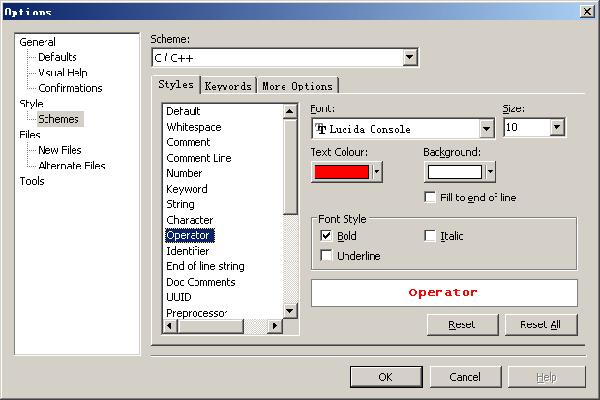The image size is (600, 400).
Task: Click the styles list scroll up arrow
Action: 290,111
